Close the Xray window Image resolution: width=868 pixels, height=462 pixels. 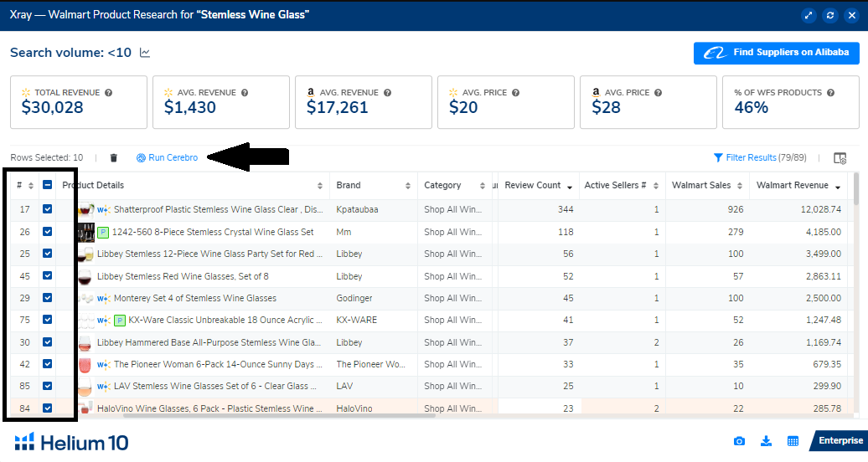[x=852, y=16]
